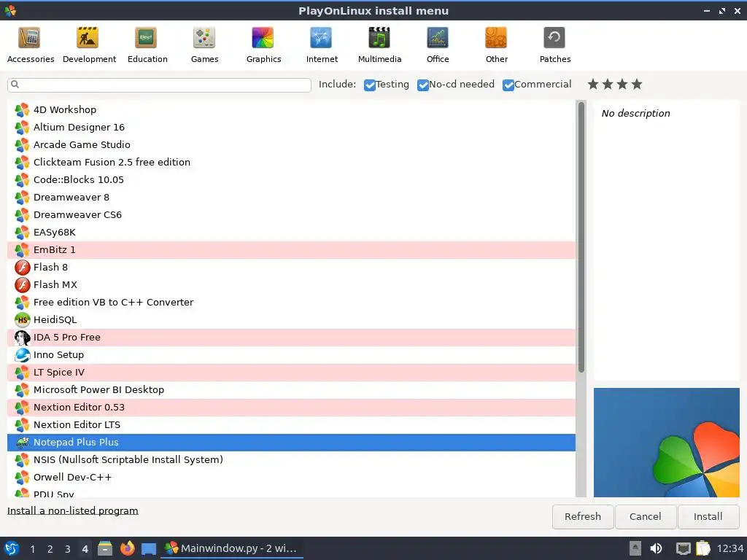Switch to workspace 3

[x=68, y=549]
